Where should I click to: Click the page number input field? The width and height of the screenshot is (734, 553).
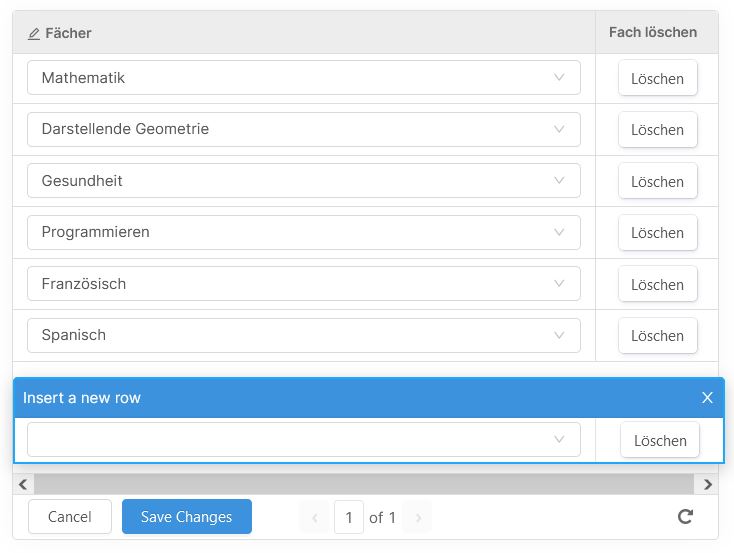tap(349, 517)
